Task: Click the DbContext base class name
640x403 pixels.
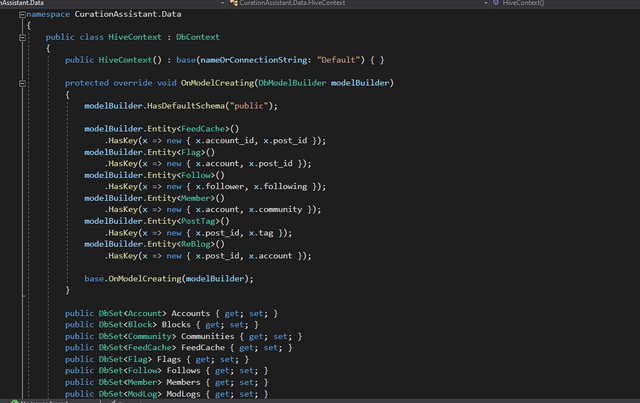Action: 198,37
